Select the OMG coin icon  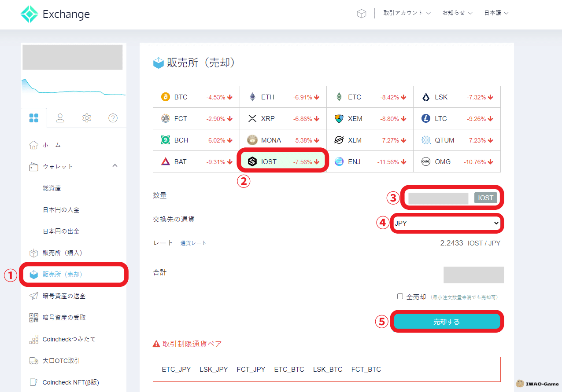tap(426, 161)
